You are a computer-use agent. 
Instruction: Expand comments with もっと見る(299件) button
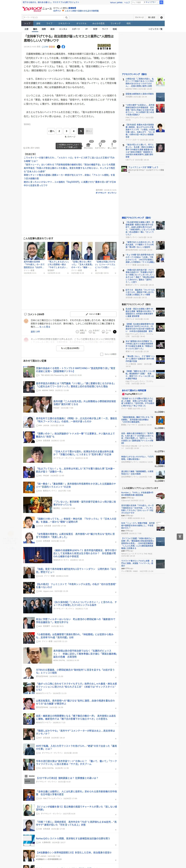tap(70, 348)
